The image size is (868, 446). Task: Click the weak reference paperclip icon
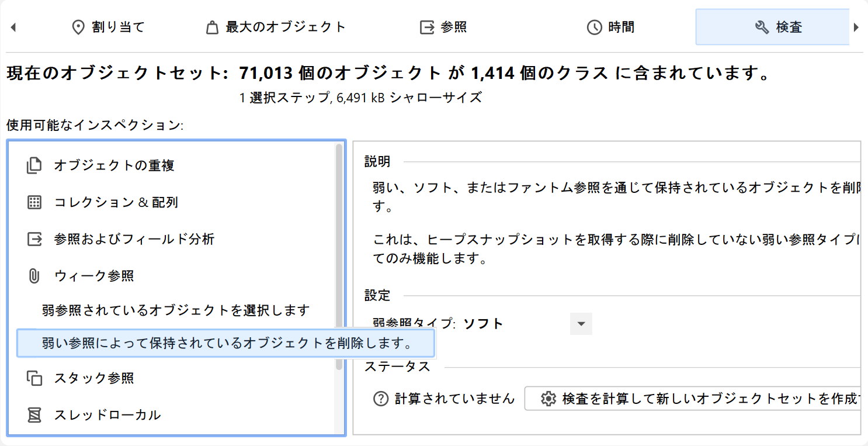(x=34, y=276)
